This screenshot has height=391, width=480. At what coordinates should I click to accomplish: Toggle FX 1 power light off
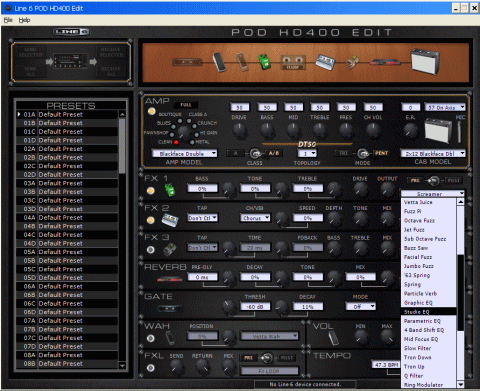[151, 191]
